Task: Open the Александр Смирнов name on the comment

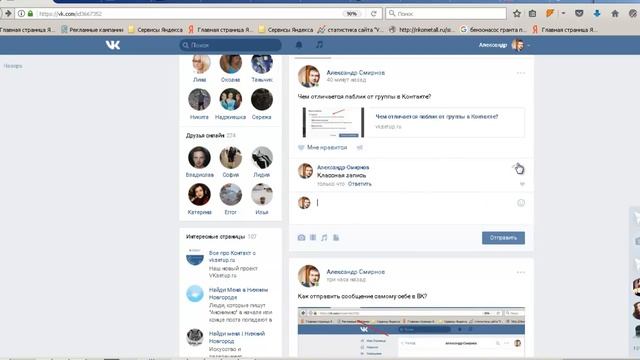Action: point(343,167)
